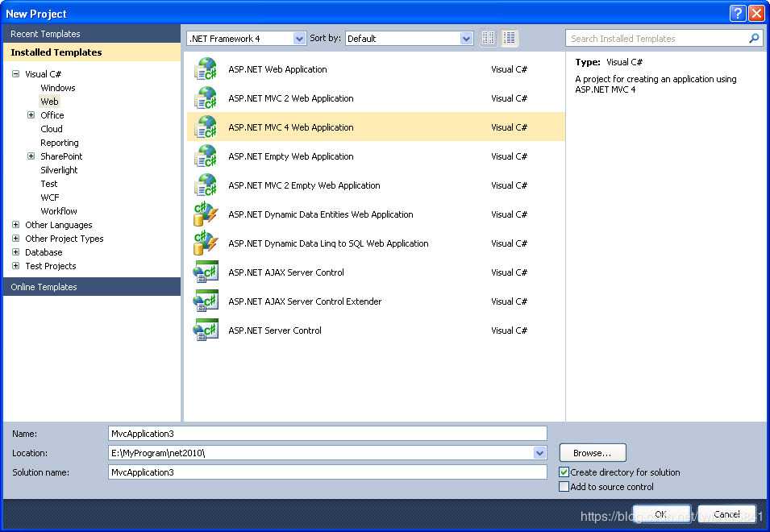Select the Test category under Visual C#
The image size is (770, 532).
pos(49,184)
